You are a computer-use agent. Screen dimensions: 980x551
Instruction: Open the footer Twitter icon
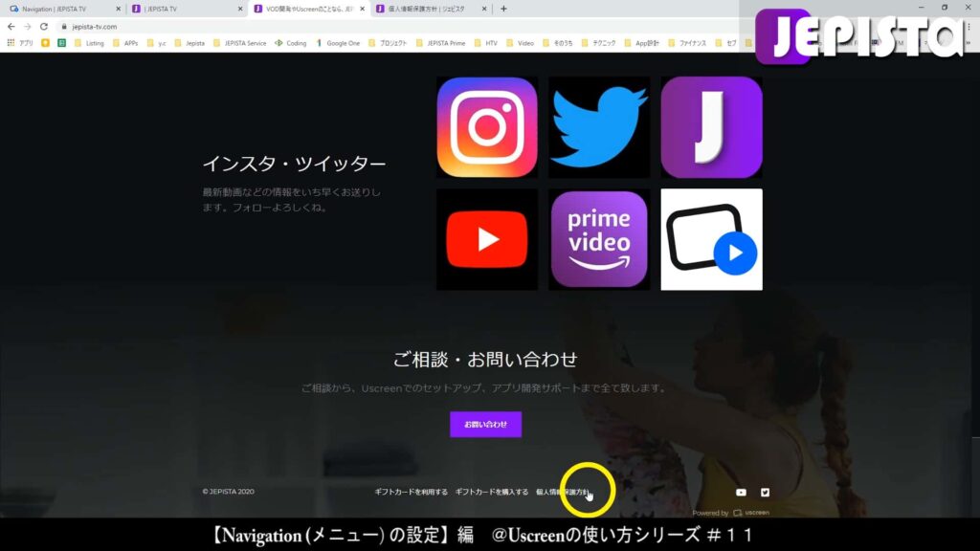766,492
